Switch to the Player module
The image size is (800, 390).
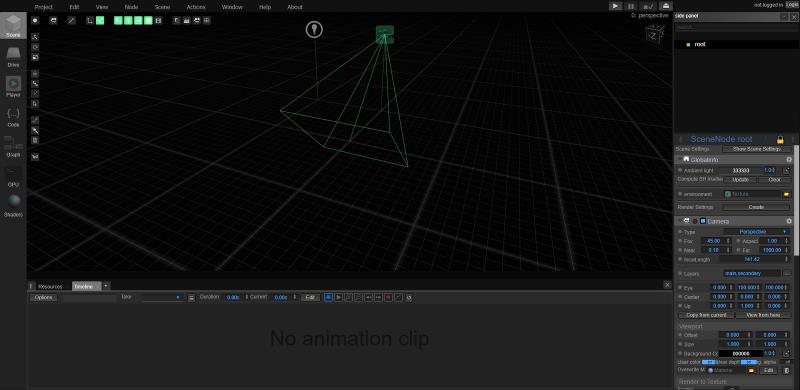pyautogui.click(x=13, y=87)
